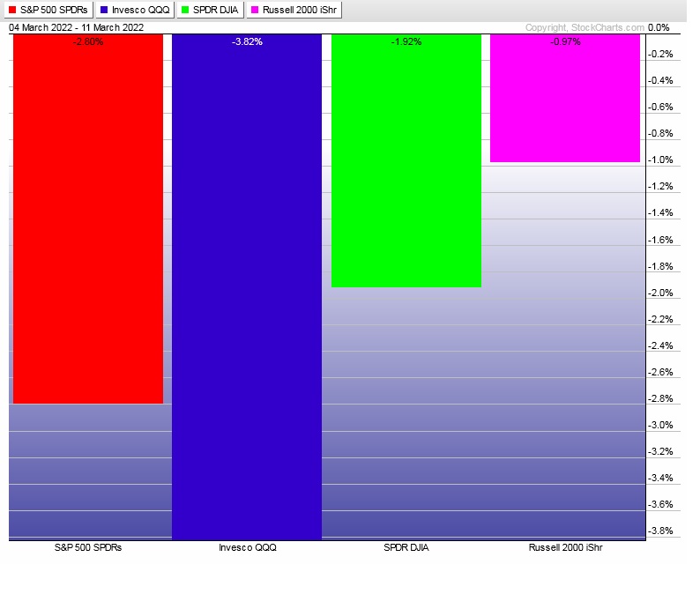The image size is (700, 594).
Task: Select the red S&P 500 SPDRs bar
Action: click(x=88, y=219)
